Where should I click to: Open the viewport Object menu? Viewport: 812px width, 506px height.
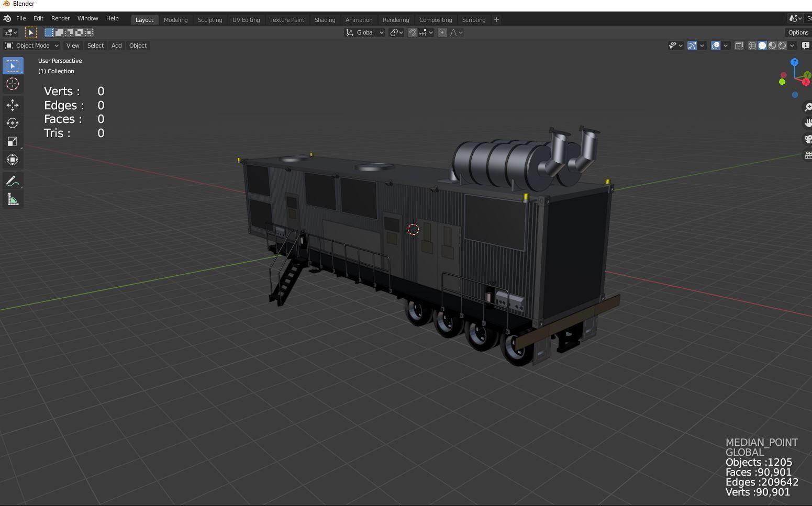tap(138, 46)
